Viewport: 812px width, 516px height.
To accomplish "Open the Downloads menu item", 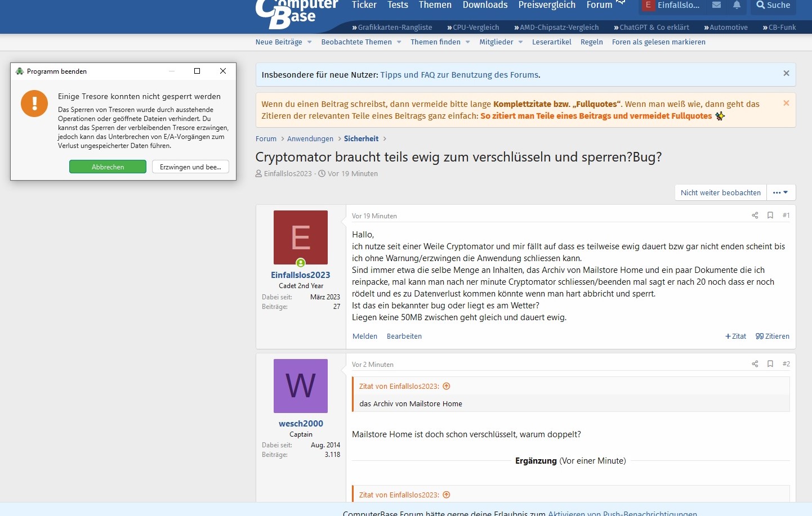I will pos(485,5).
